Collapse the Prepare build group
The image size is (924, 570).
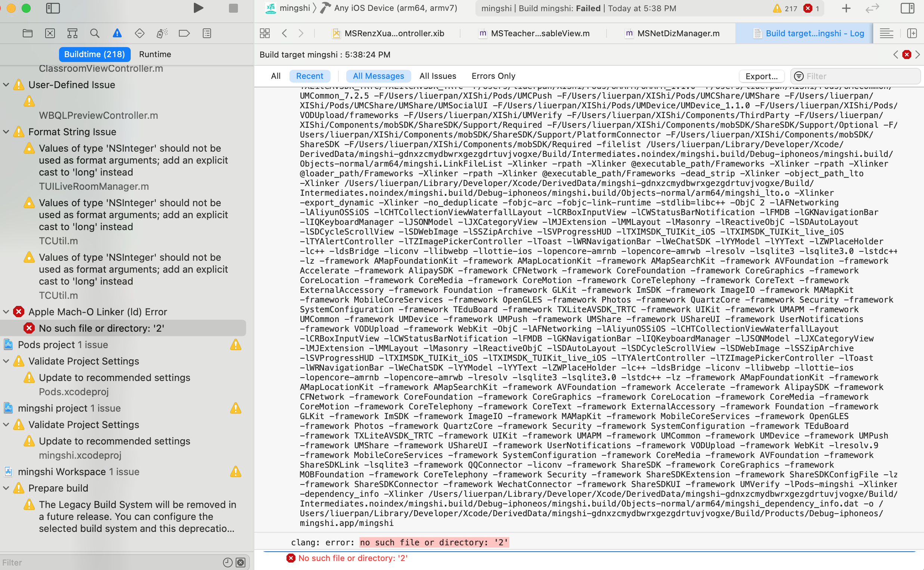coord(6,488)
